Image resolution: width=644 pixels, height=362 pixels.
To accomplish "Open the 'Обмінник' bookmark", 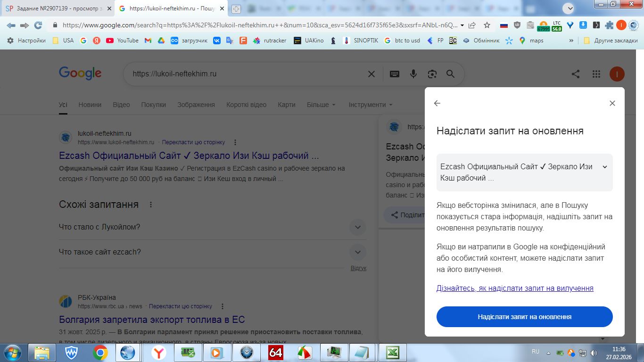I will pyautogui.click(x=481, y=41).
